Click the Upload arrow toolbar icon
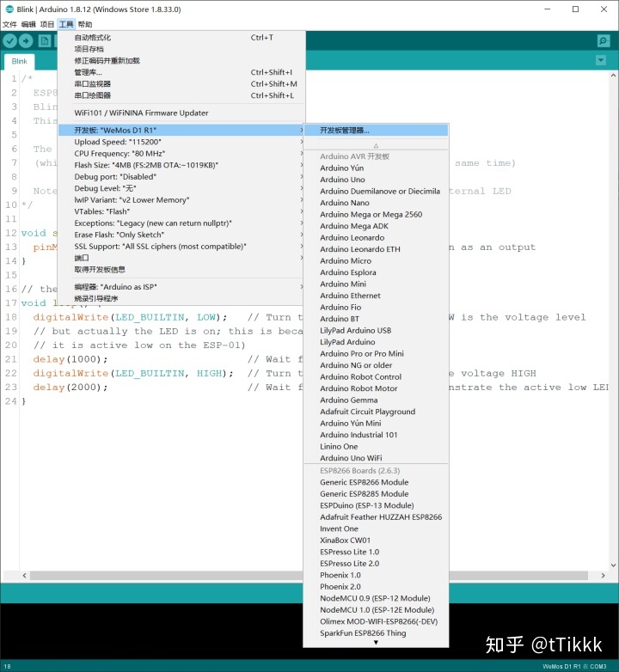Viewport: 619px width, 672px height. point(26,41)
